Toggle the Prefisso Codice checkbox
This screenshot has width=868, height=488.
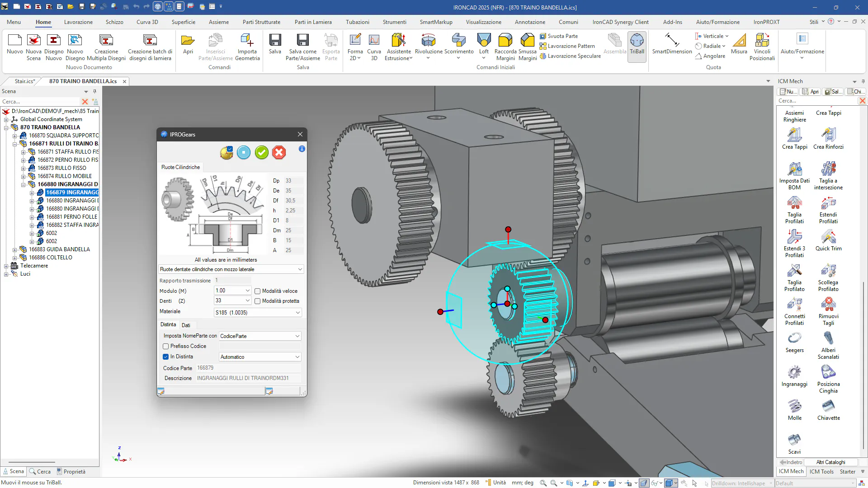[x=166, y=347]
